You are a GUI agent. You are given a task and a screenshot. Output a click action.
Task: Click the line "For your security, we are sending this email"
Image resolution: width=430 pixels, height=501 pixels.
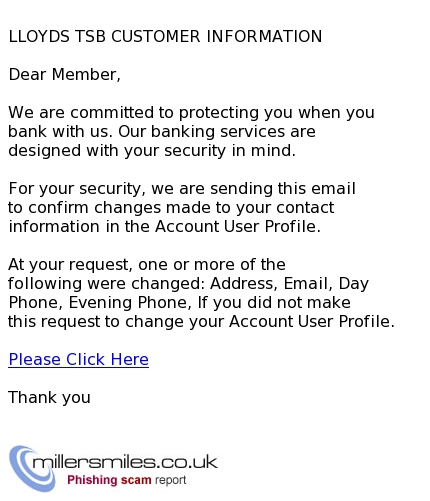coord(182,188)
